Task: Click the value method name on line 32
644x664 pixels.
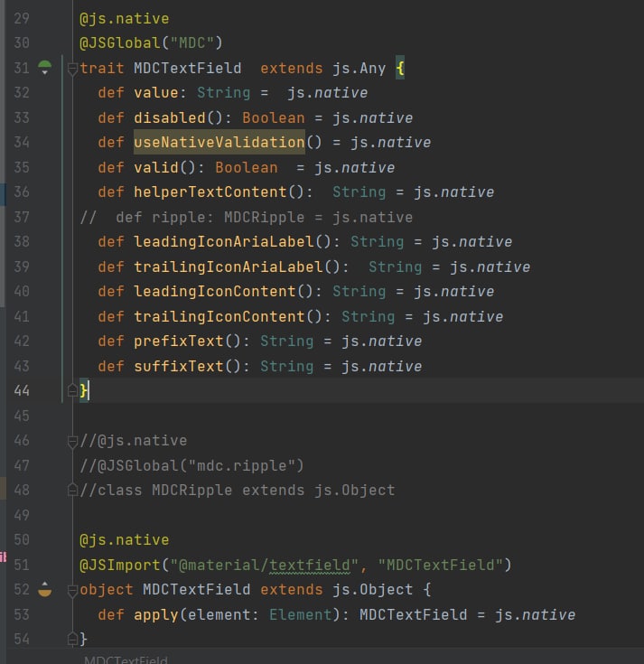Action: click(x=156, y=93)
